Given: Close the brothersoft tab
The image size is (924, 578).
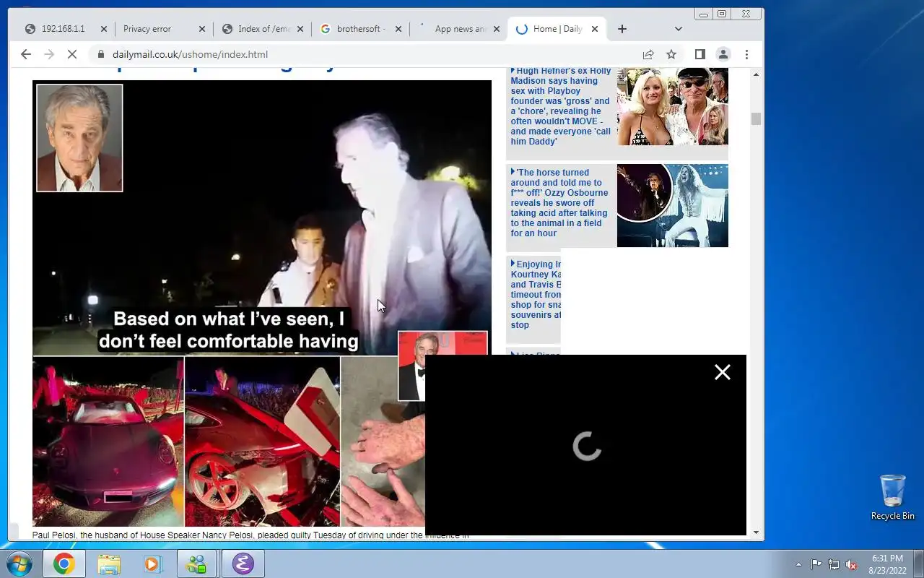Looking at the screenshot, I should (x=398, y=29).
